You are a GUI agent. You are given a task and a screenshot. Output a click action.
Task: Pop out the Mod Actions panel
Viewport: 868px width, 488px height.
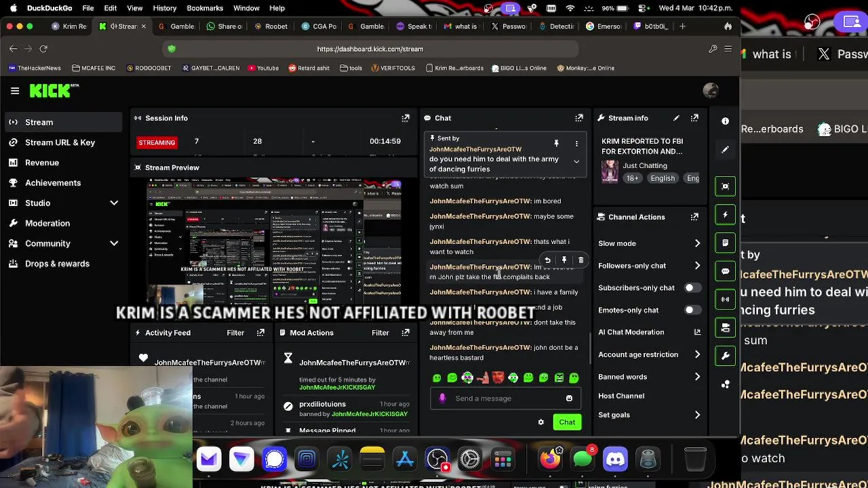click(406, 333)
